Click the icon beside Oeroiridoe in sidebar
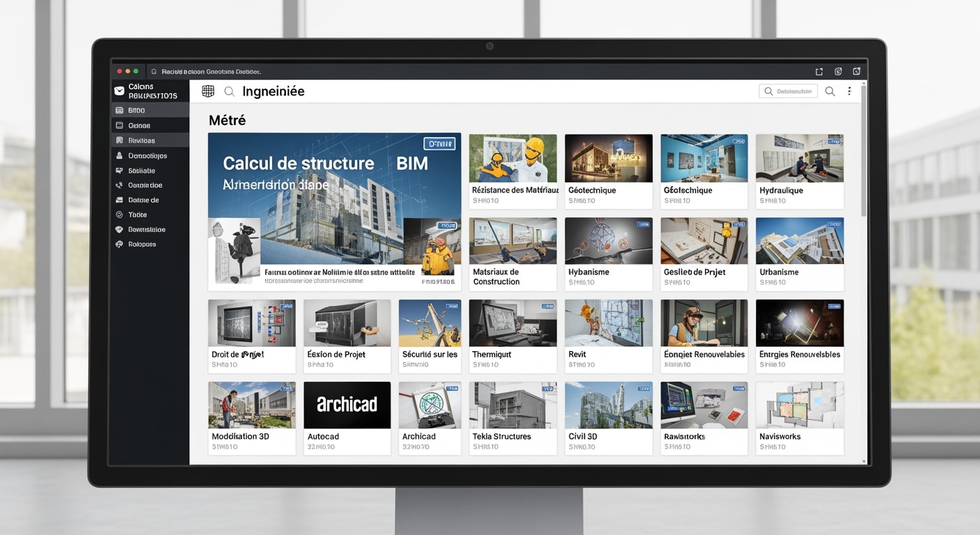The image size is (980, 535). [119, 185]
